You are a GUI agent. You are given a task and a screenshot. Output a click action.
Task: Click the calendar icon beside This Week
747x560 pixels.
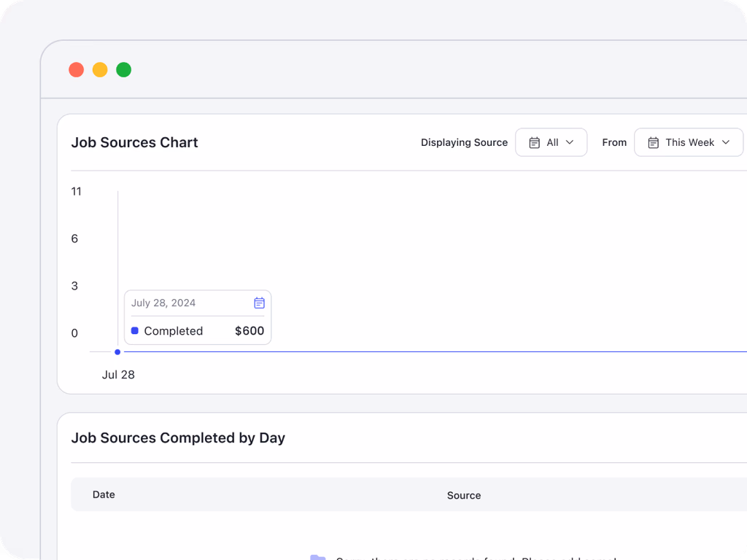[654, 143]
